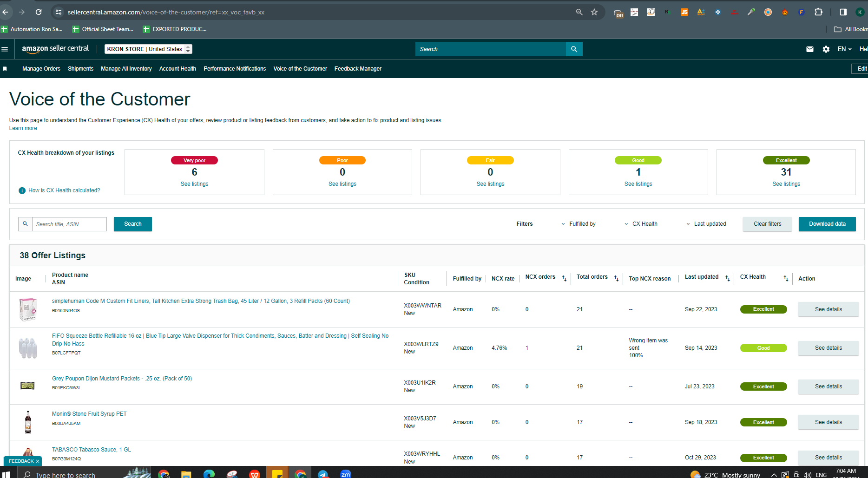
Task: Open the EXPORTED PRODUC... bookmark
Action: (x=175, y=29)
